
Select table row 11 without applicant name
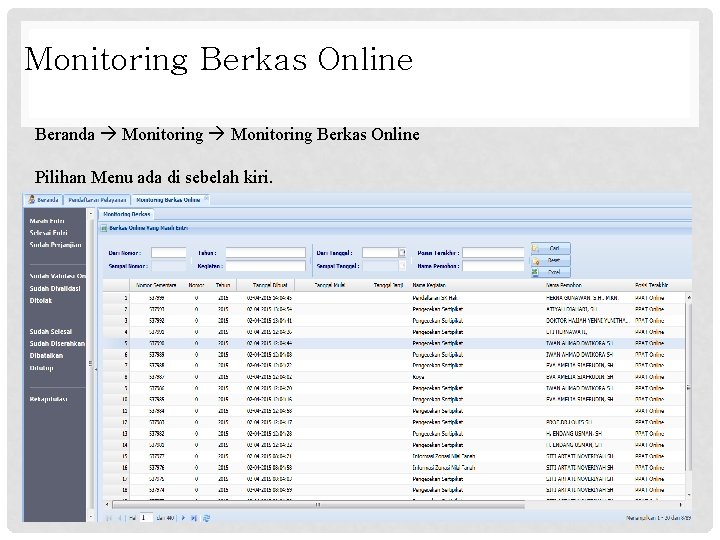pos(394,411)
